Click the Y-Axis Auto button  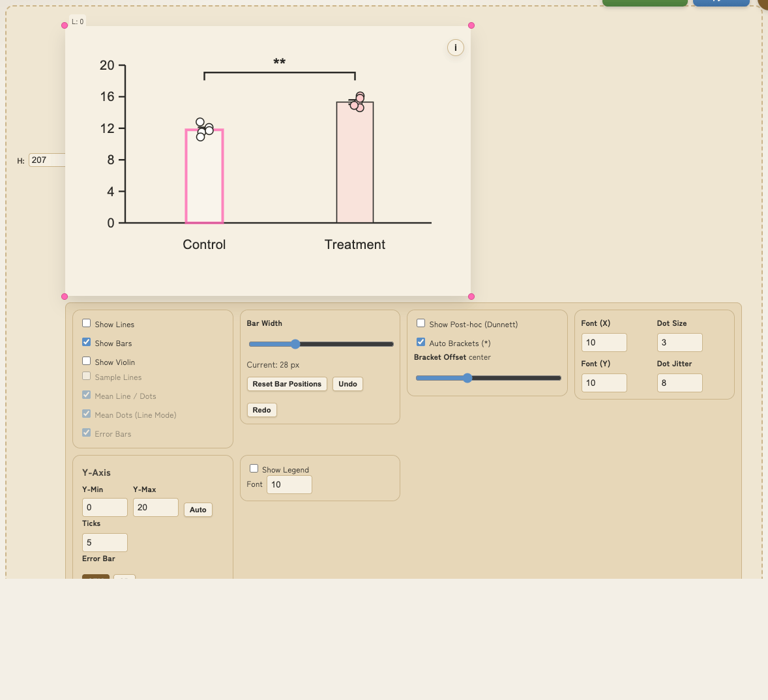tap(198, 510)
